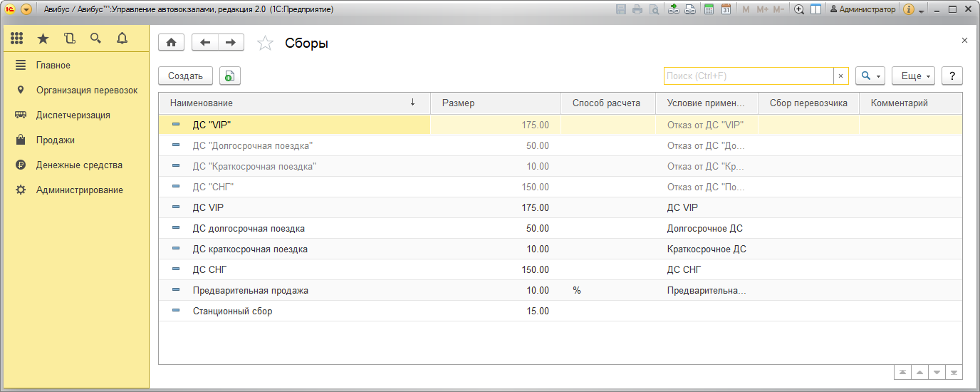The width and height of the screenshot is (980, 392).
Task: Open the sections menu grid icon
Action: coord(16,38)
